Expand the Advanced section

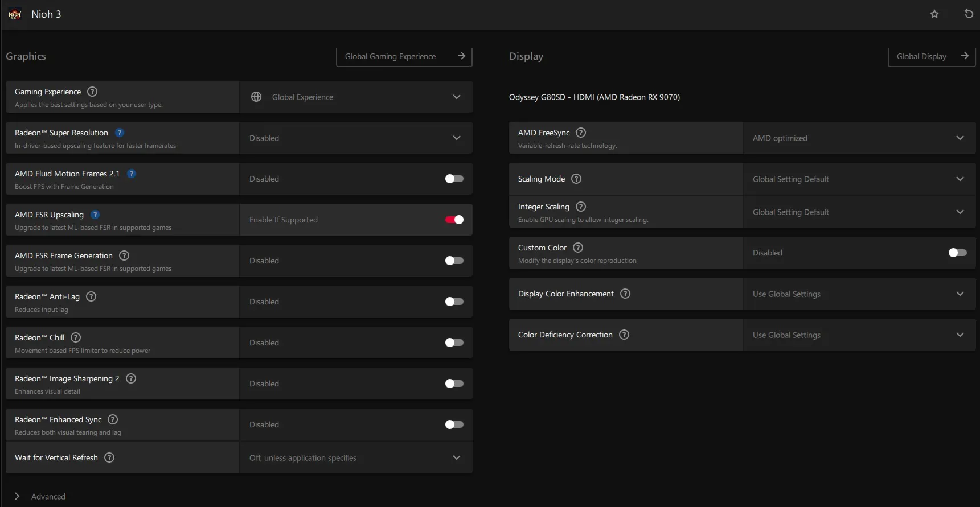coord(40,496)
